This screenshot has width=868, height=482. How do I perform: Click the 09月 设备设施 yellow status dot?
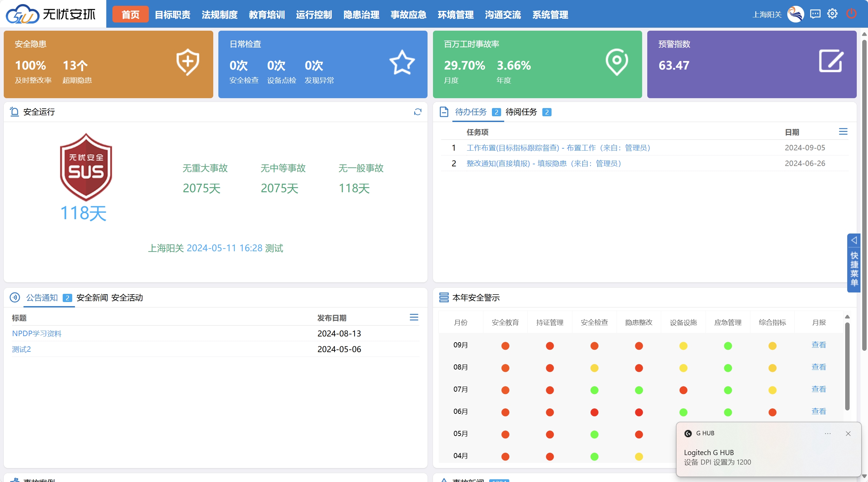tap(683, 346)
